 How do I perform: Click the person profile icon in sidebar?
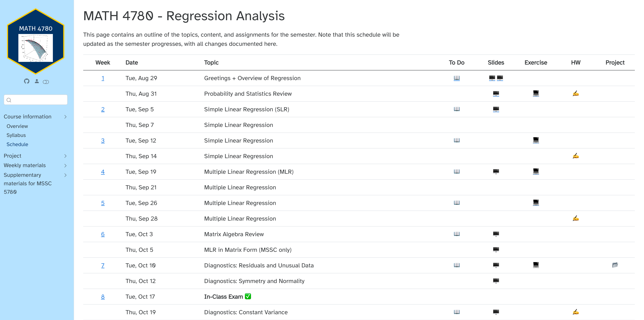(x=37, y=81)
